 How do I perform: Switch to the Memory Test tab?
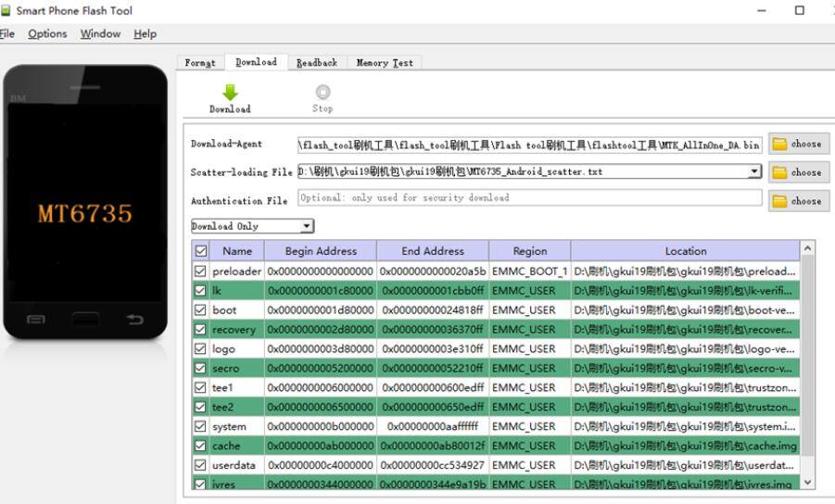click(385, 62)
